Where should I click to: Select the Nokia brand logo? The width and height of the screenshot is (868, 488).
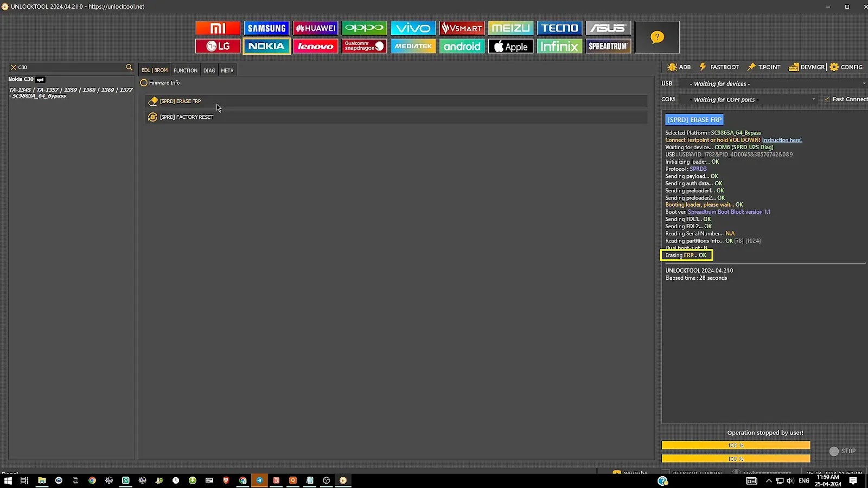(x=266, y=46)
